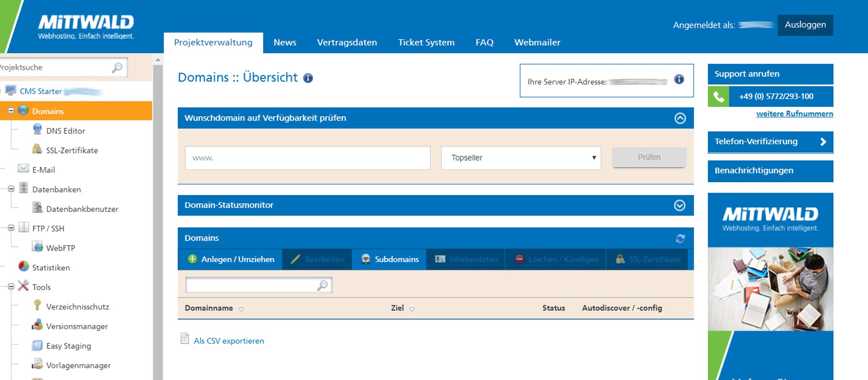Open Telefon-Verifizierung panel
The height and width of the screenshot is (380, 868).
(770, 142)
